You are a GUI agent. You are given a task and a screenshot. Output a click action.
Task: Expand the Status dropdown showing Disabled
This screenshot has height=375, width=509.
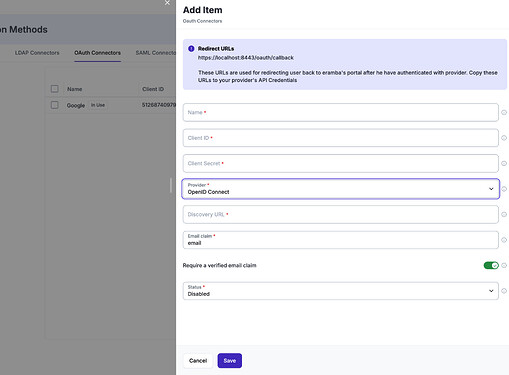click(x=340, y=291)
